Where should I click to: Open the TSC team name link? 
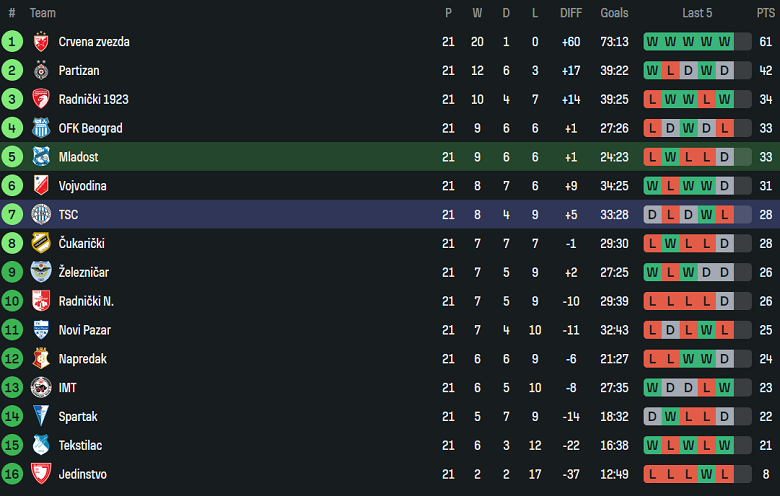tap(68, 215)
